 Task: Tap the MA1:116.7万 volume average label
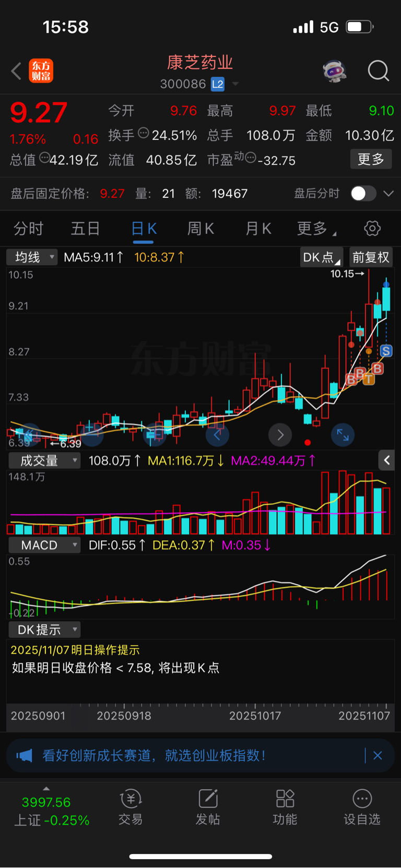click(x=186, y=460)
